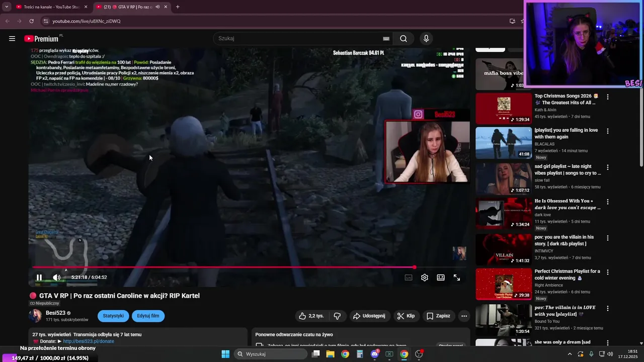Image resolution: width=644 pixels, height=362 pixels.
Task: Mute audio on GTA V RP tab
Action: [157, 7]
